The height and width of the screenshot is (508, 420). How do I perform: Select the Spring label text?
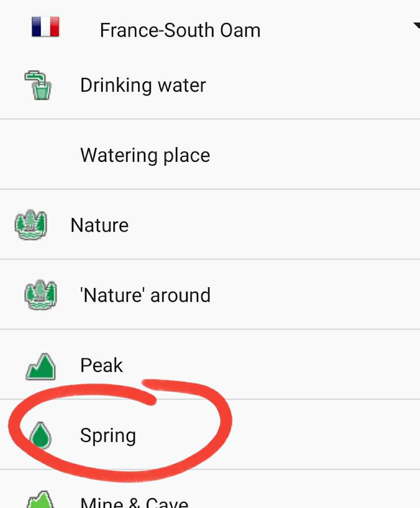[108, 435]
